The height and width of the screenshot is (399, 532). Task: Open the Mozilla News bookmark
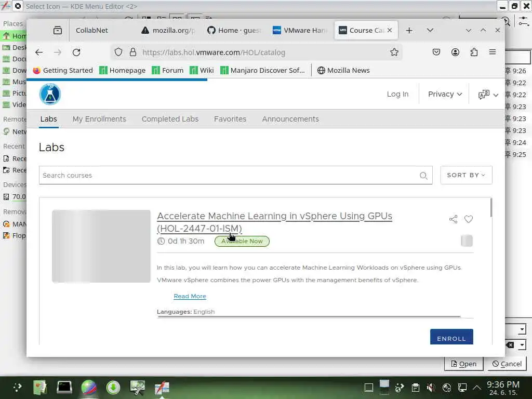(343, 70)
